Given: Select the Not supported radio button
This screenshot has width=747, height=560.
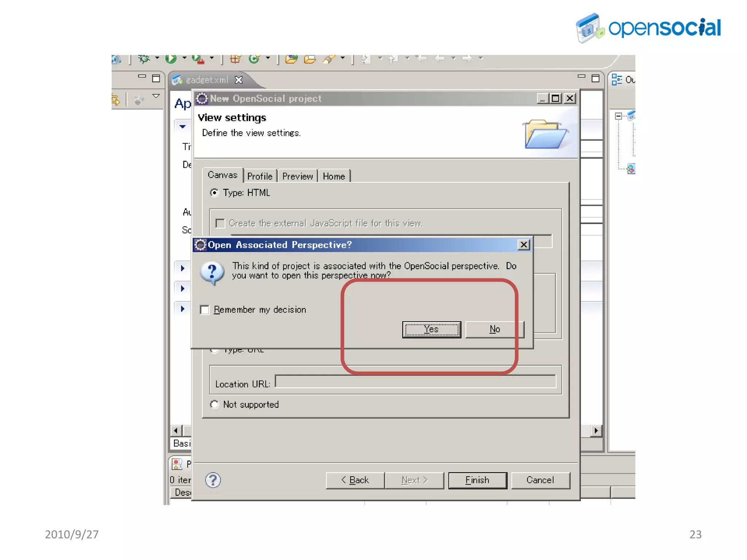Looking at the screenshot, I should click(214, 404).
